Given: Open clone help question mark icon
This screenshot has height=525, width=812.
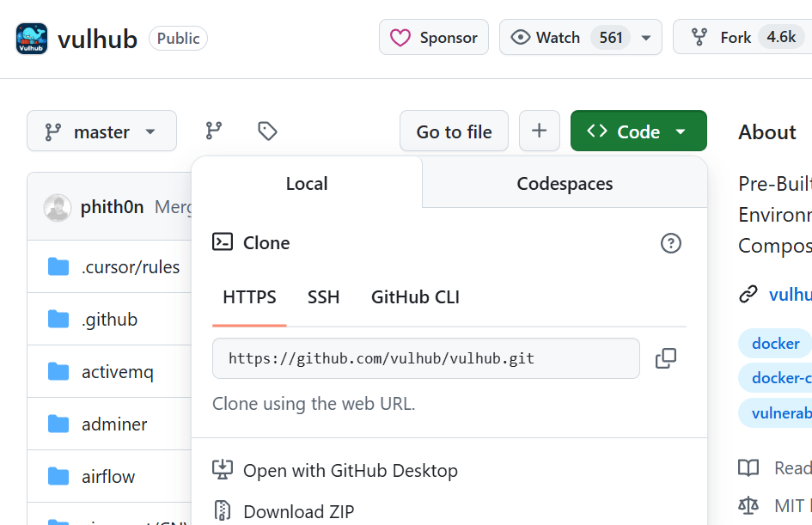Looking at the screenshot, I should (670, 243).
